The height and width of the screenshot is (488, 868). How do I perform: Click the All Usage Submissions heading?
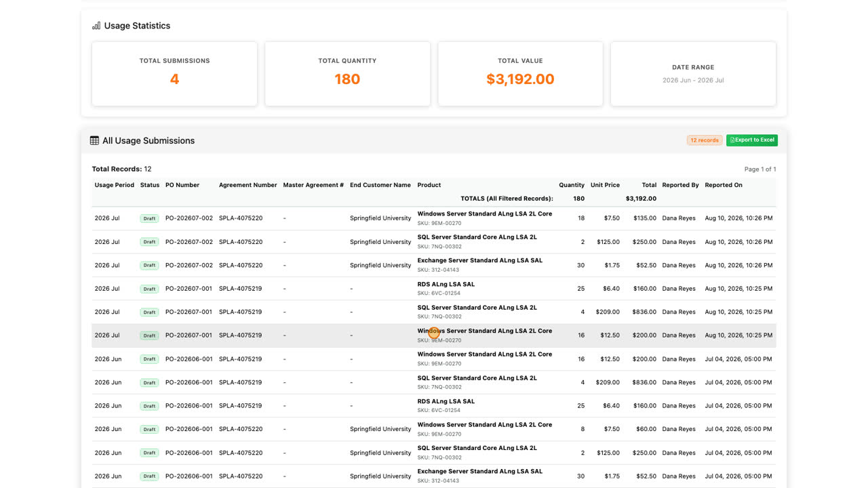pyautogui.click(x=149, y=141)
